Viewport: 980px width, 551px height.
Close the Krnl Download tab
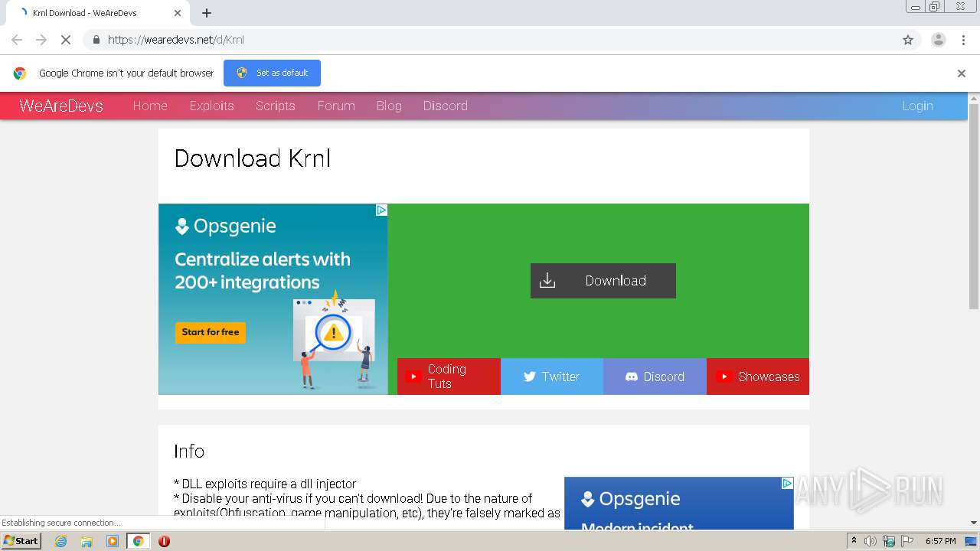[x=178, y=13]
